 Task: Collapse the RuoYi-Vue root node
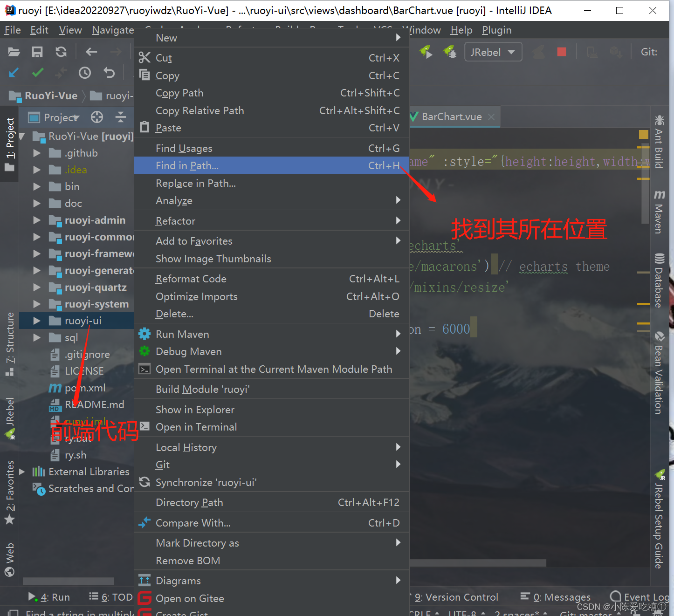tap(21, 136)
